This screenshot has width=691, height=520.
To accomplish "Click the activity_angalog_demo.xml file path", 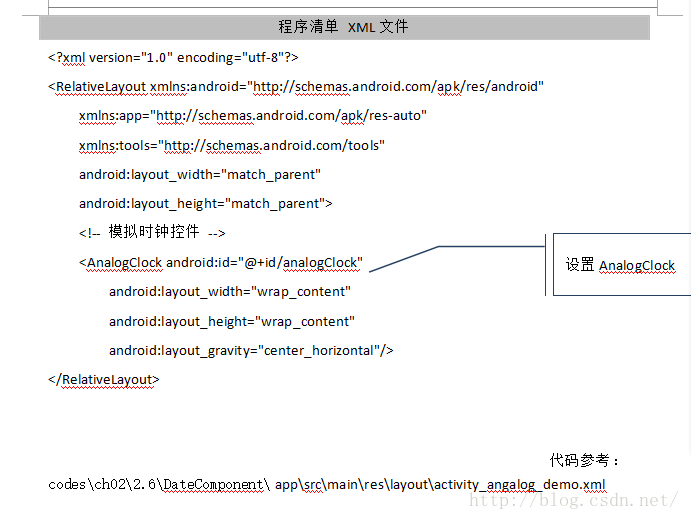I will (x=327, y=485).
